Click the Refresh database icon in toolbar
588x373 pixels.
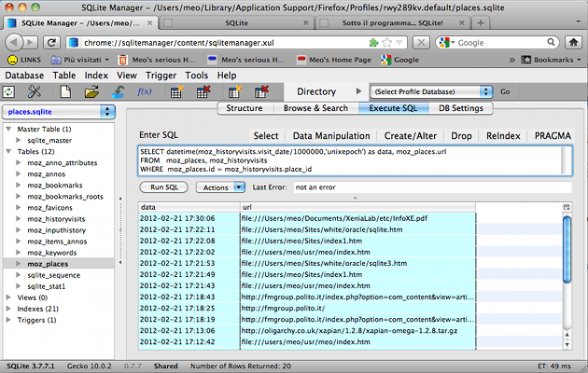click(8, 91)
